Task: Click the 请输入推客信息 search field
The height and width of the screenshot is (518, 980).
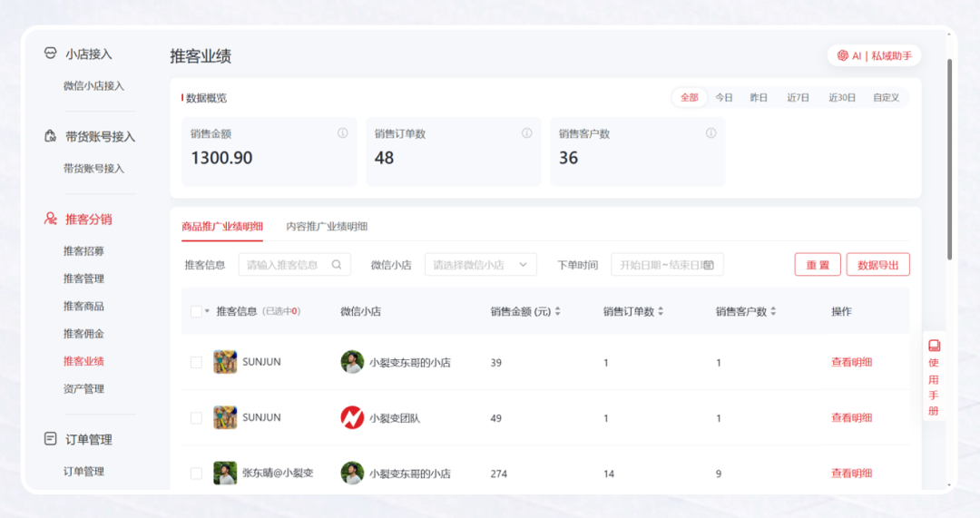Action: 294,265
